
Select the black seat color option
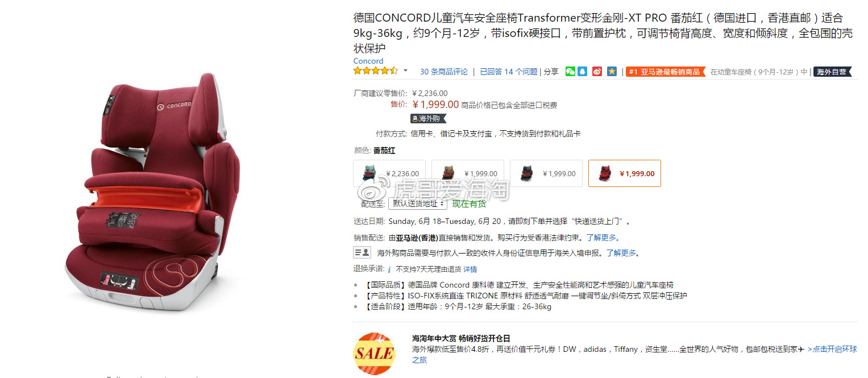click(x=546, y=173)
